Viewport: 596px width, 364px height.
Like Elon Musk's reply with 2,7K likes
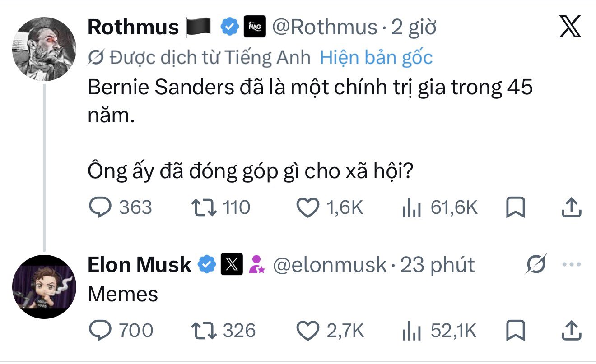330,331
